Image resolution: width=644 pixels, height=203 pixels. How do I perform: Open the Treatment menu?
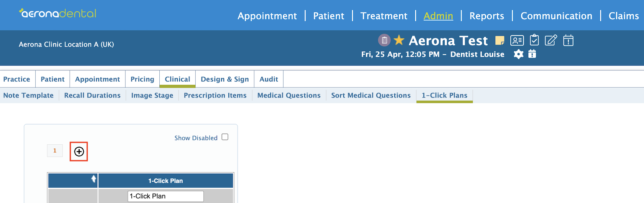[x=384, y=16]
